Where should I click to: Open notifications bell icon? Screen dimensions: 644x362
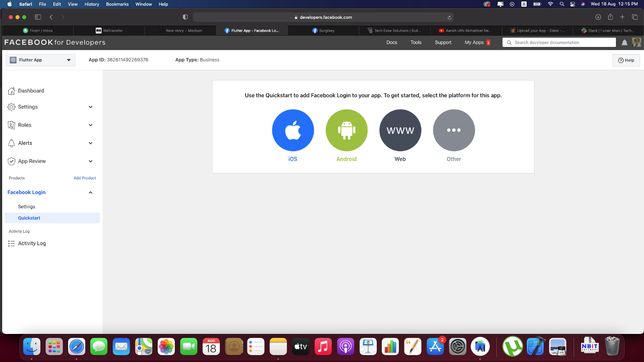point(625,42)
